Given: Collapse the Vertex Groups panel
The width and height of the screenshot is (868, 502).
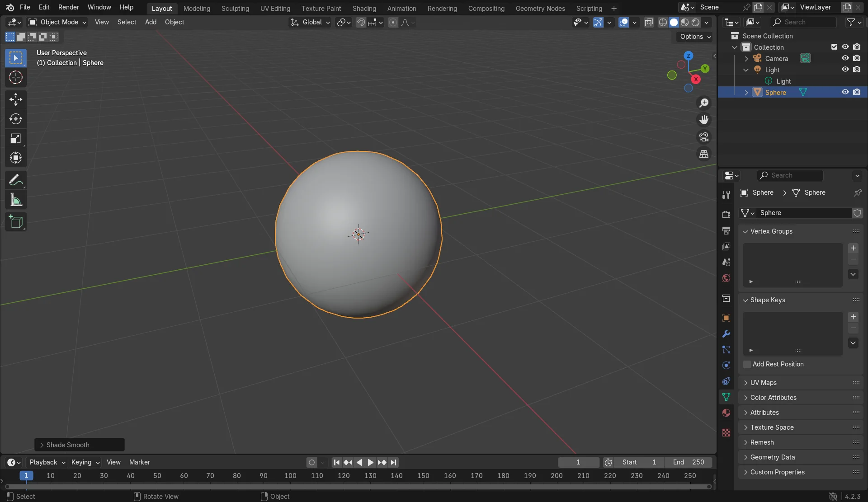Looking at the screenshot, I should click(x=801, y=231).
